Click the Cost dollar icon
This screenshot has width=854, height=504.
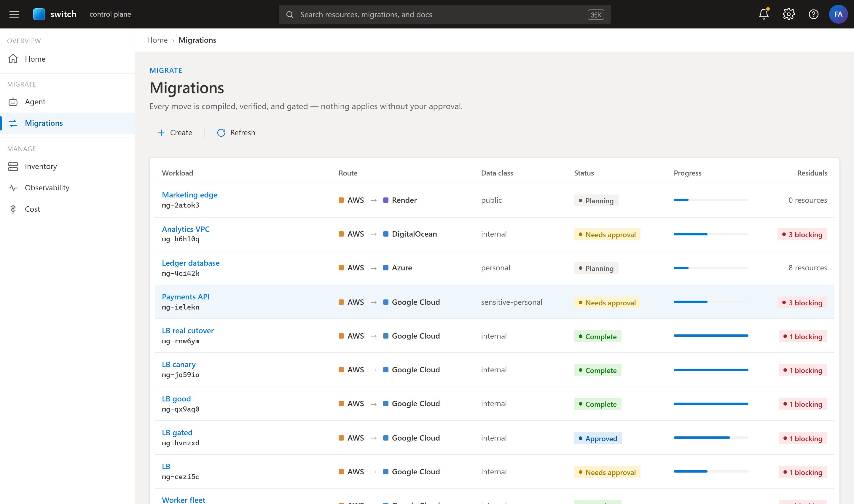(x=13, y=209)
